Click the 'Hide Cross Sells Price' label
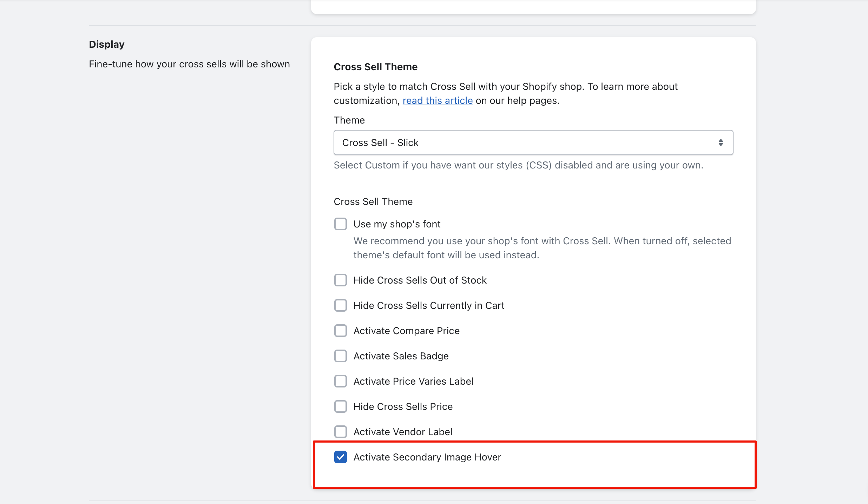Viewport: 868px width, 504px height. click(x=403, y=406)
